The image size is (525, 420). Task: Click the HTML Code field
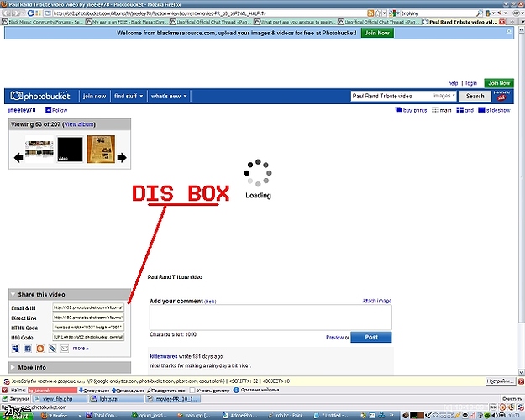[88, 328]
